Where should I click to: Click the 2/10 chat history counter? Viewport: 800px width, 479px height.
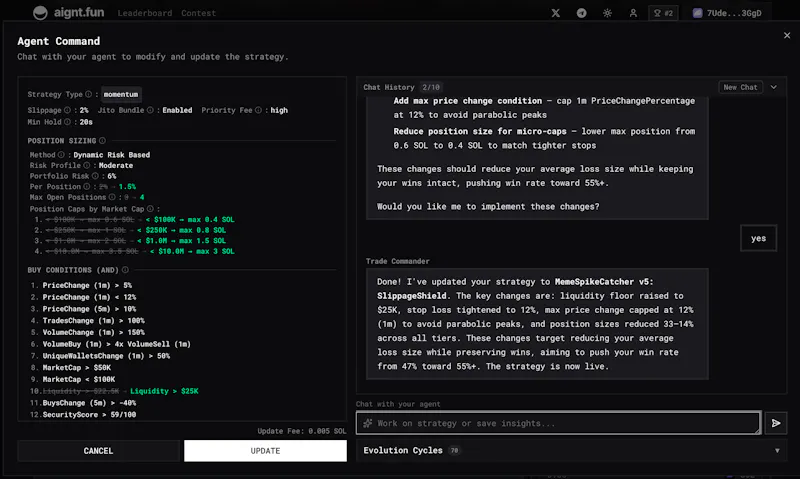click(431, 87)
